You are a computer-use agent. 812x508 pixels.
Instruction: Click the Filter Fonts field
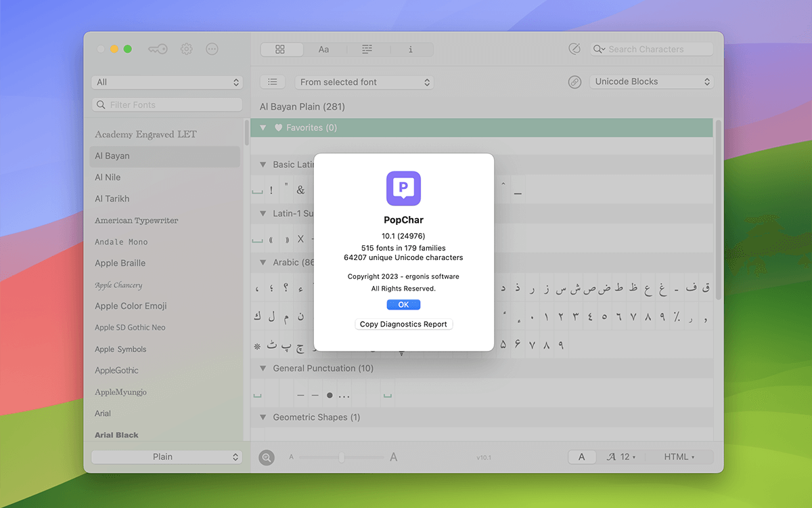(167, 105)
